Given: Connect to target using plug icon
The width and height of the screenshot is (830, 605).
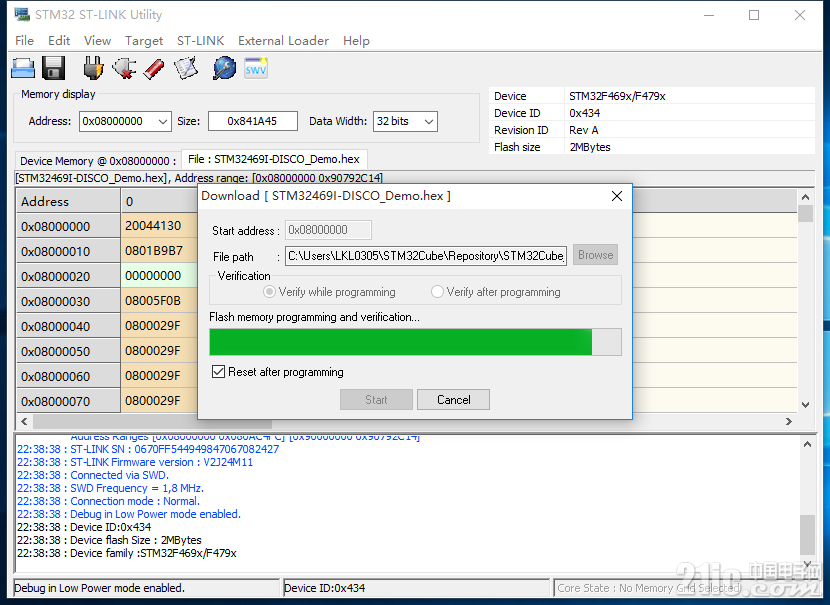Looking at the screenshot, I should pyautogui.click(x=93, y=68).
